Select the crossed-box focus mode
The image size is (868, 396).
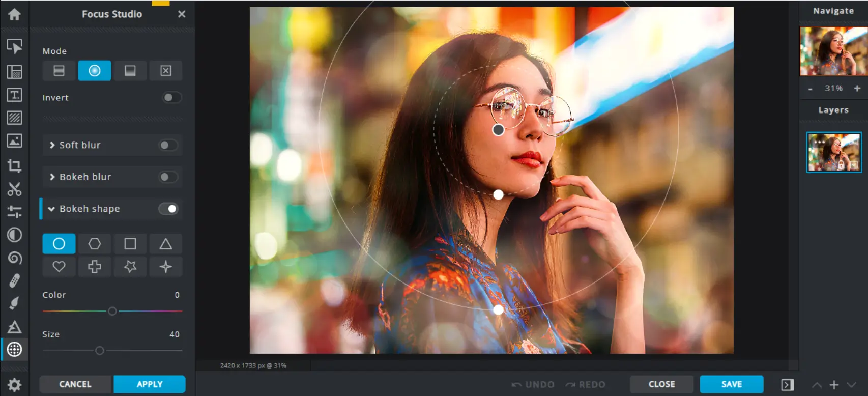pos(166,71)
